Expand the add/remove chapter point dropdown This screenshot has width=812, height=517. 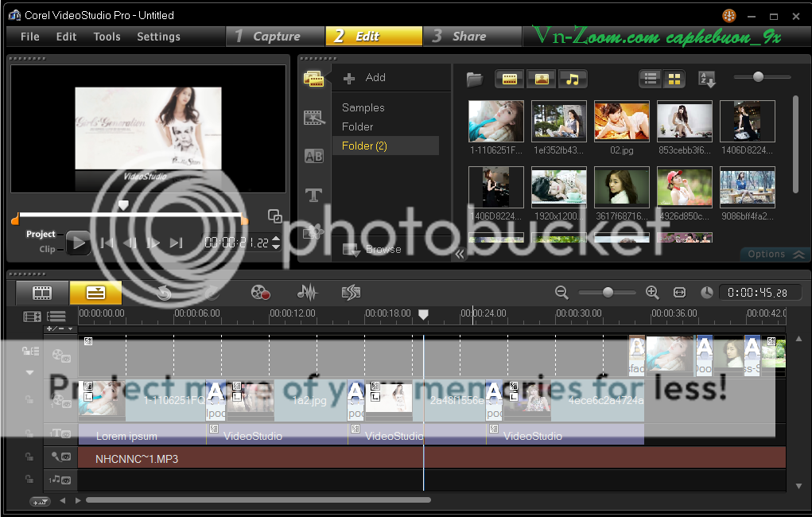pos(60,329)
